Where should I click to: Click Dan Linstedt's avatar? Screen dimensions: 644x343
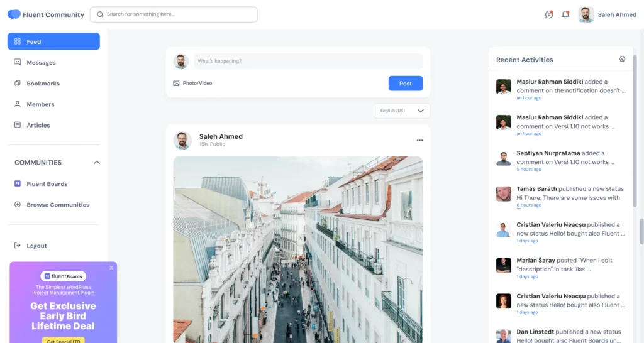(504, 336)
